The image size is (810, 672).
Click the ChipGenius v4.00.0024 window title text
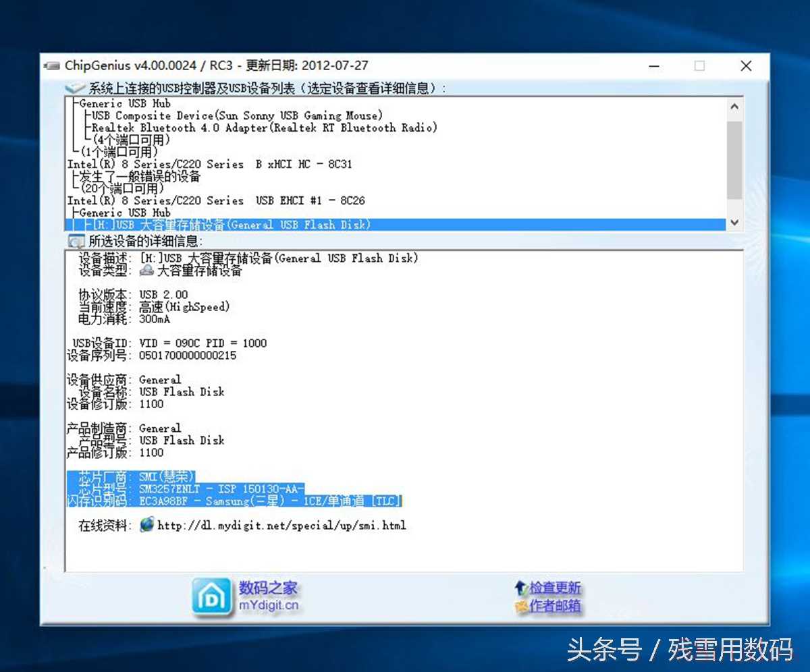217,65
